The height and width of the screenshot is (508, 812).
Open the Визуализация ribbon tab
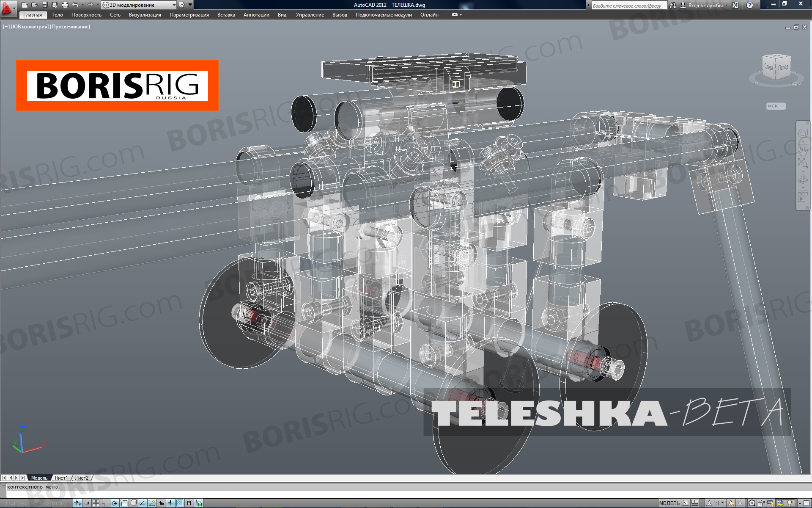coord(145,15)
